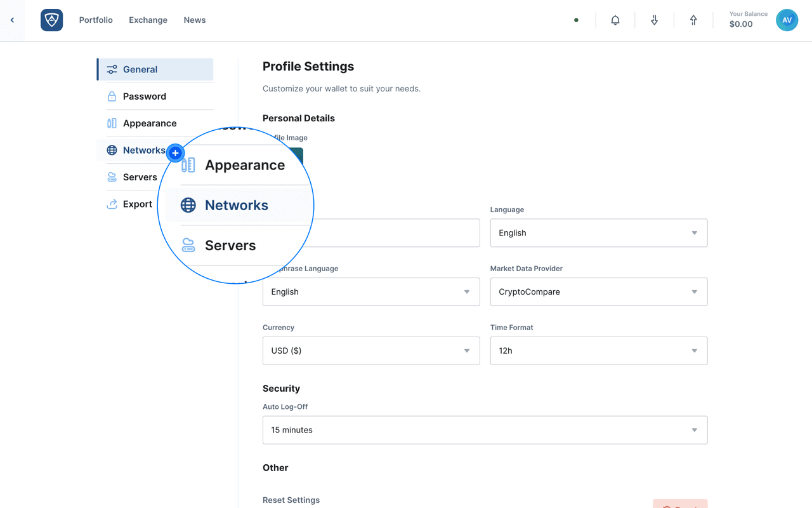
Task: Expand the Currency USD dropdown
Action: [x=370, y=351]
